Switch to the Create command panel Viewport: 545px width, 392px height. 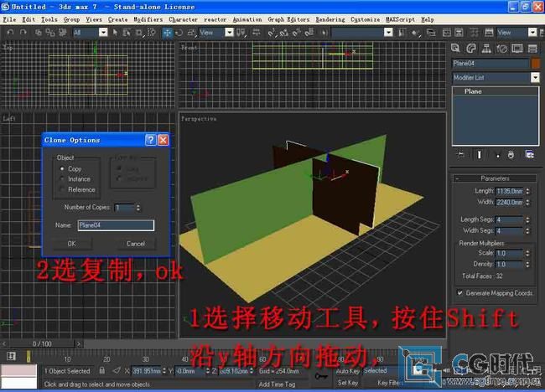[455, 49]
